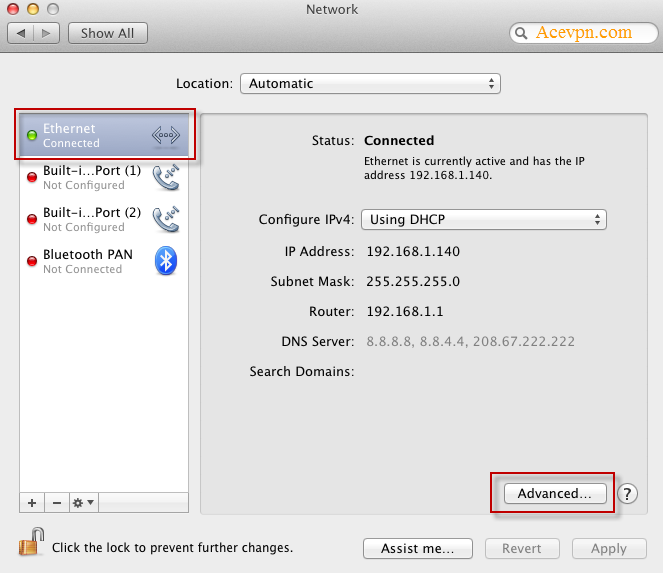Image resolution: width=663 pixels, height=573 pixels.
Task: Select the Ethernet Connected service entry
Action: click(x=90, y=135)
